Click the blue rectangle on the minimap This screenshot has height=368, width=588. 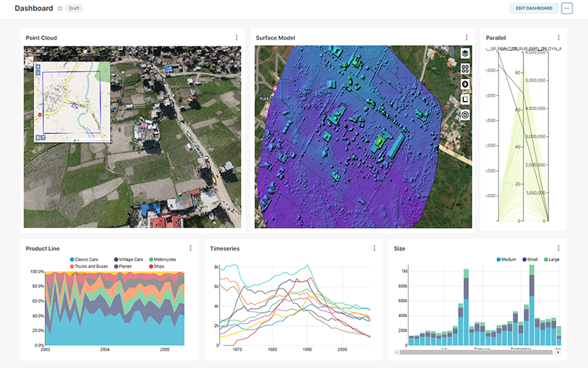tap(71, 102)
